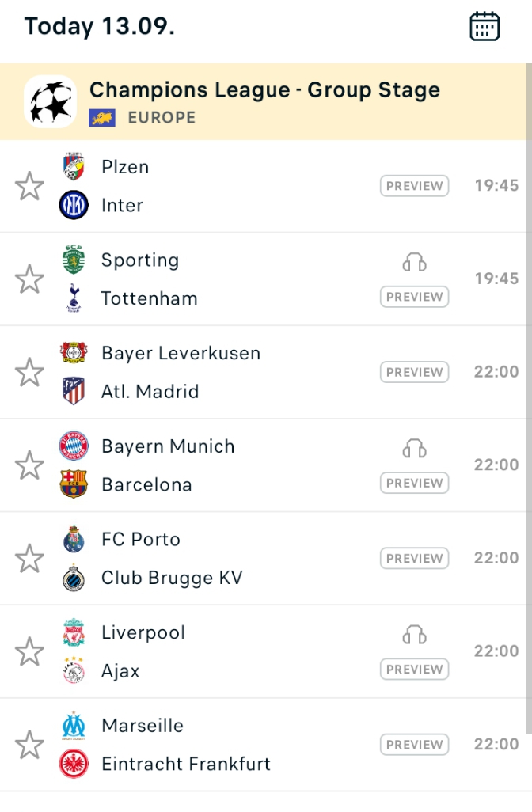Screen dimensions: 532x812
Task: Open PREVIEW for FC Porto vs Club Brugge
Action: pyautogui.click(x=414, y=558)
